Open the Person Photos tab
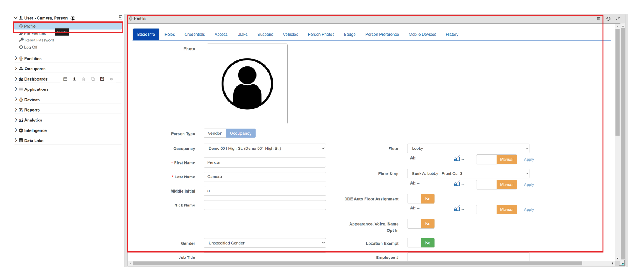The width and height of the screenshot is (644, 274). point(321,35)
